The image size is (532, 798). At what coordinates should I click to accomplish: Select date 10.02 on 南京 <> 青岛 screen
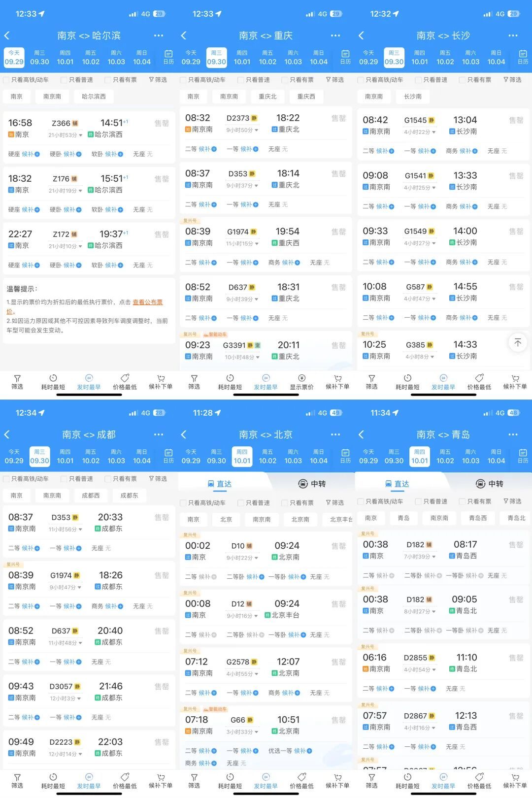point(445,456)
